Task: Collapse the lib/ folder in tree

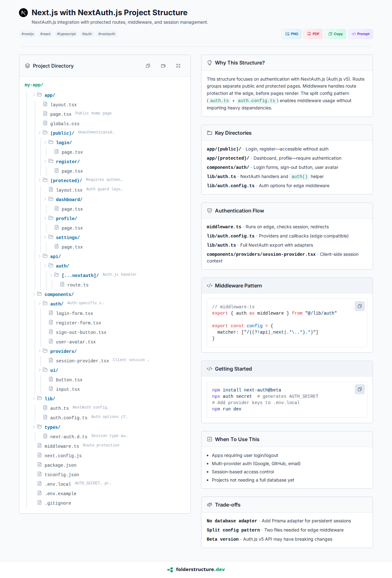Action: point(34,398)
